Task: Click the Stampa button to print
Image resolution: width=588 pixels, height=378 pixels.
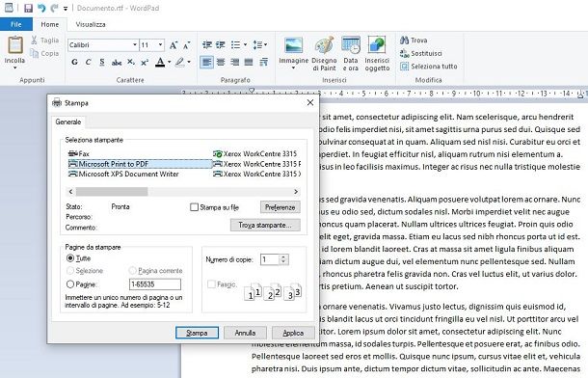Action: [197, 333]
